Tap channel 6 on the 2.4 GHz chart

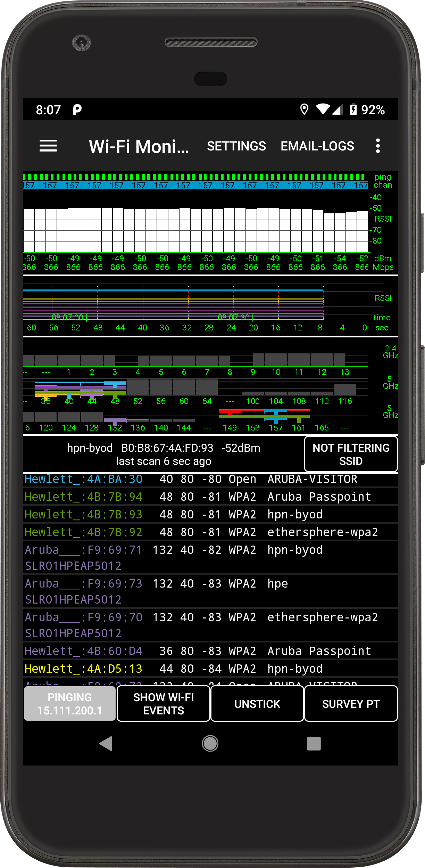pyautogui.click(x=184, y=372)
